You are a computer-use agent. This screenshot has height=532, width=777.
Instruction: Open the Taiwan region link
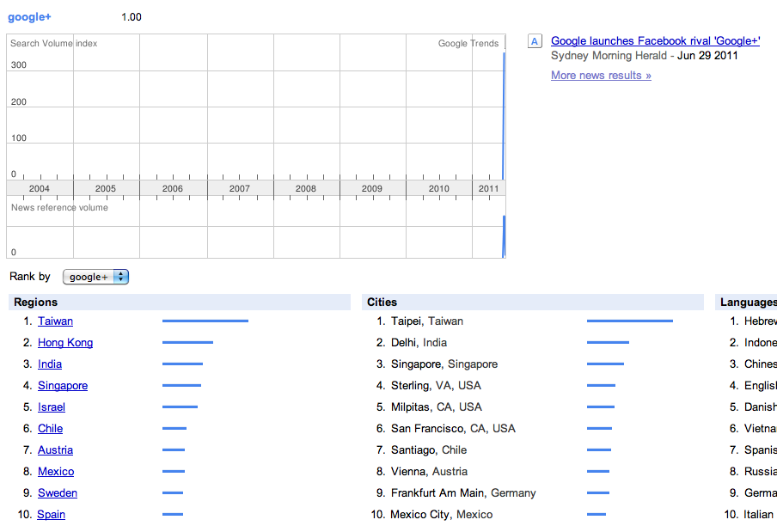click(56, 321)
